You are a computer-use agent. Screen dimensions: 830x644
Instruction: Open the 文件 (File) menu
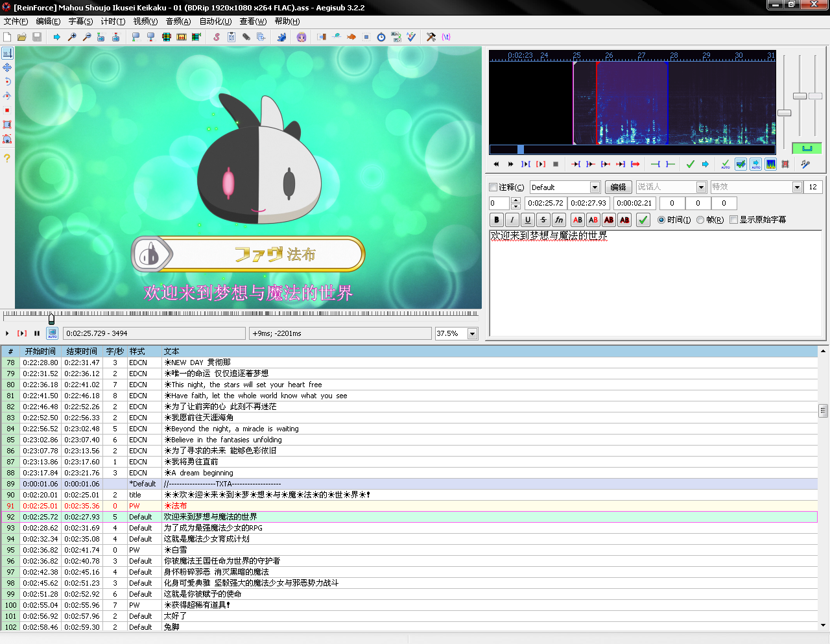click(16, 21)
